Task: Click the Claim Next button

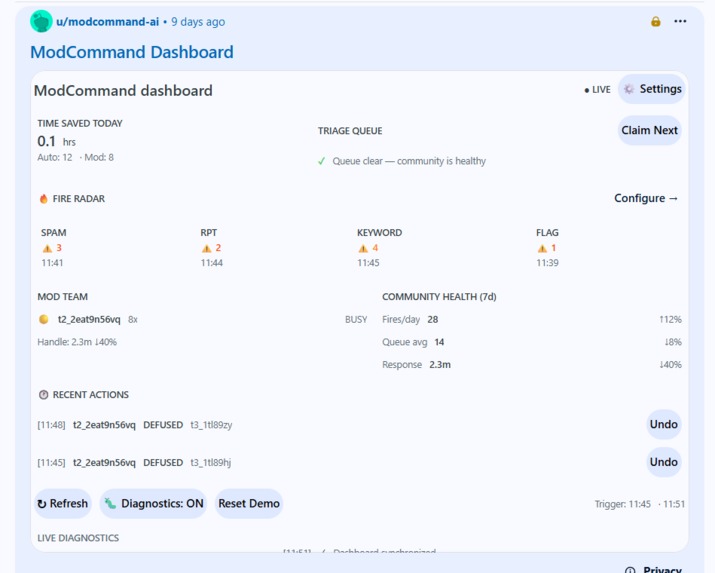Action: click(x=649, y=130)
